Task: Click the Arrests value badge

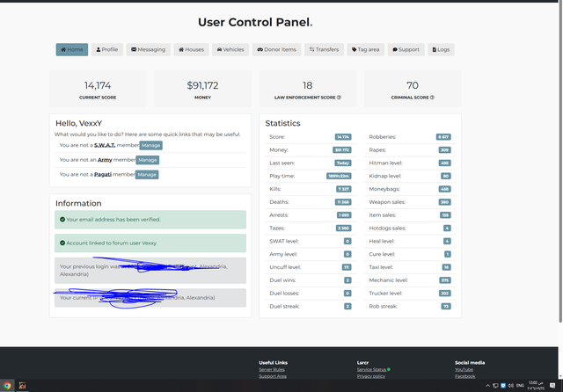Action: pyautogui.click(x=344, y=215)
